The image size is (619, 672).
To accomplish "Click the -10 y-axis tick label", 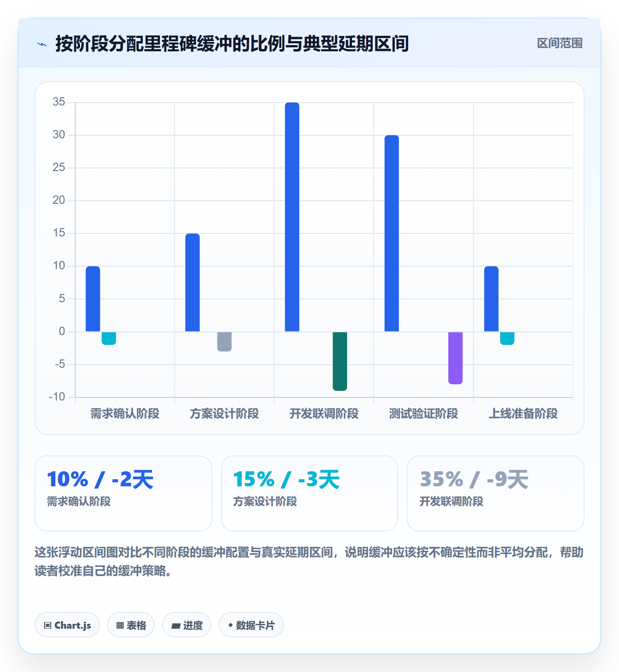I will coord(57,397).
